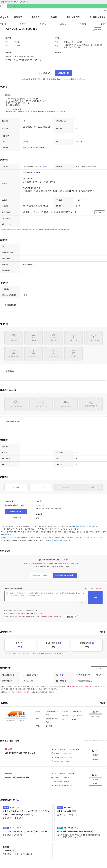
Task: Click the 메일로 질문하기 button
Action: [x=71, y=617]
